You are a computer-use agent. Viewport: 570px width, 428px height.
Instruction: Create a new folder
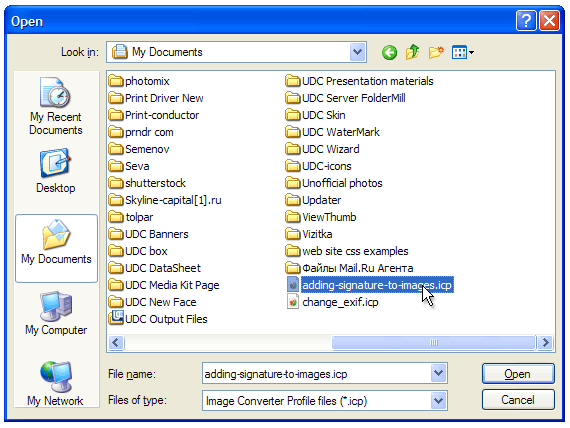[x=436, y=52]
